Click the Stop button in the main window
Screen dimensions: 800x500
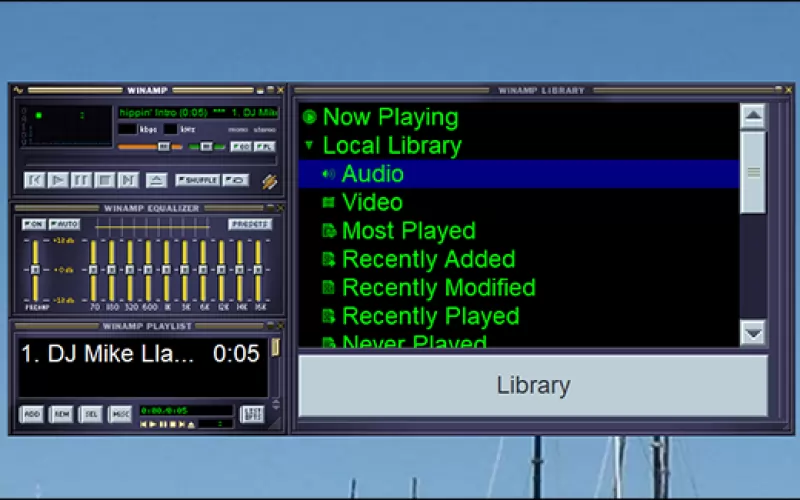[x=105, y=180]
